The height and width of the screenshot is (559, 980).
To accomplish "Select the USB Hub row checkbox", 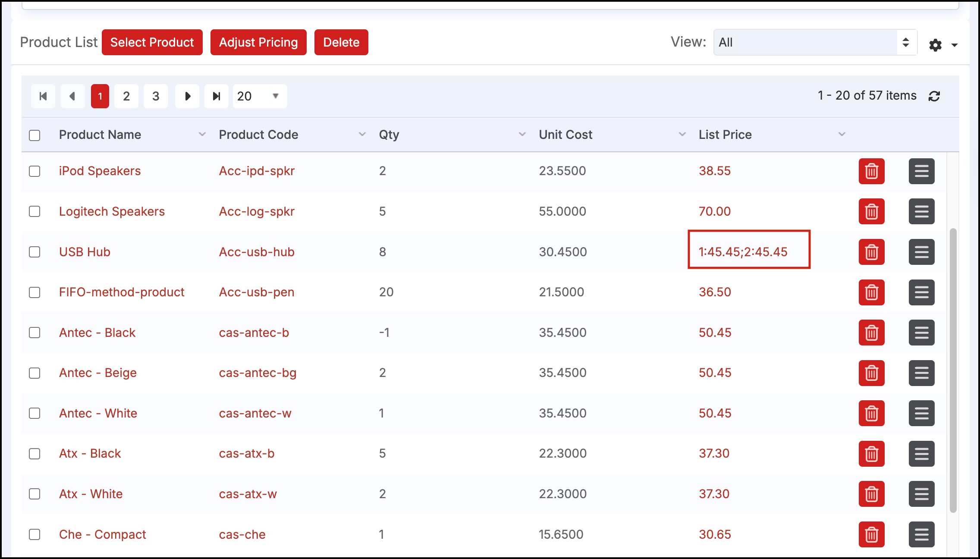I will [35, 252].
